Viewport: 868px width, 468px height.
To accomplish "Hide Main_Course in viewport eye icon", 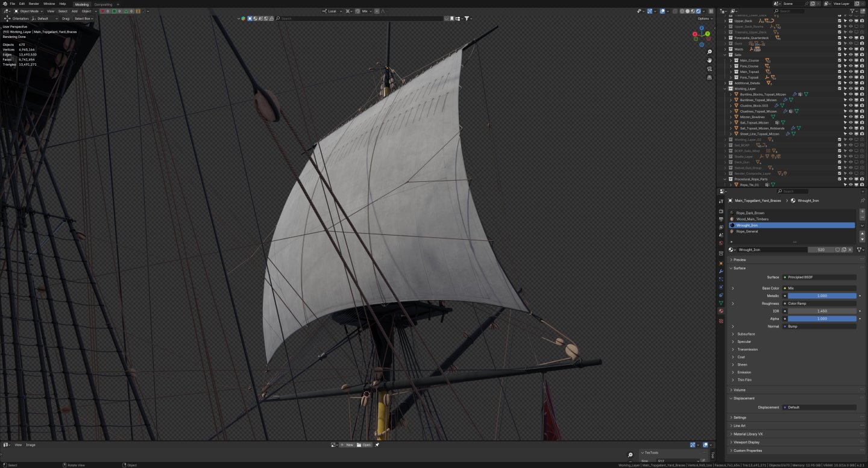I will [851, 60].
